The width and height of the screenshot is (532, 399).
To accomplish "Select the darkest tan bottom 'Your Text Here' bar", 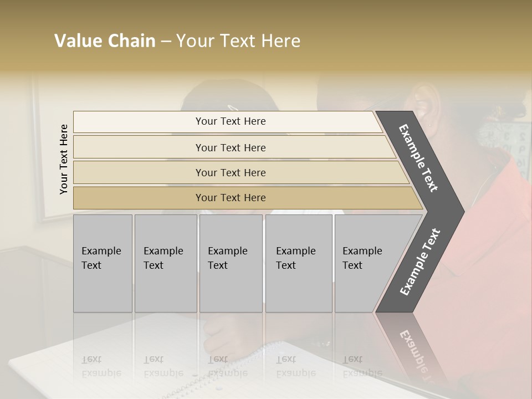I will point(231,198).
